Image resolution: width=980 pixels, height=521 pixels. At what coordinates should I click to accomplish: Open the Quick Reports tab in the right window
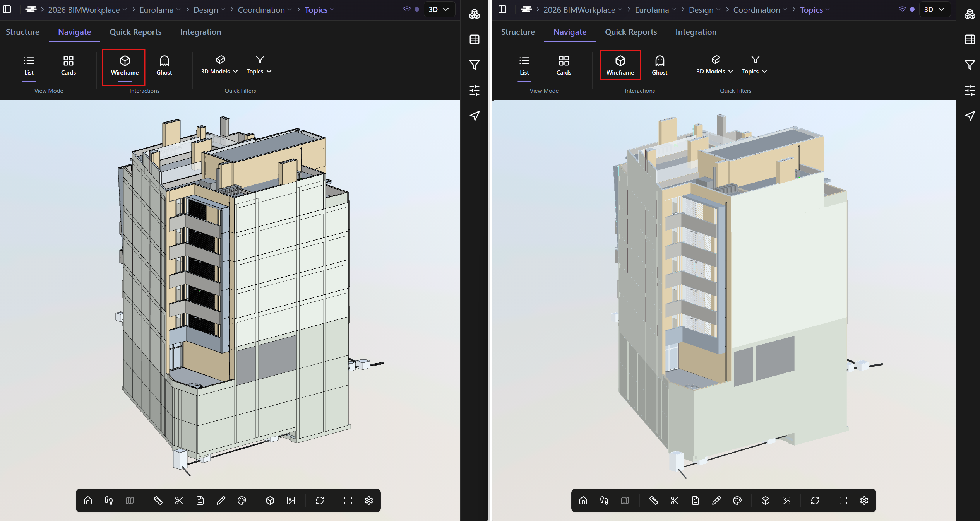(631, 32)
